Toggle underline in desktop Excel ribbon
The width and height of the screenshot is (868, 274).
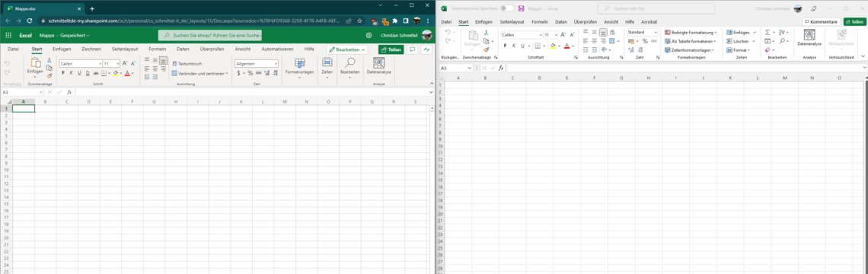coord(522,46)
